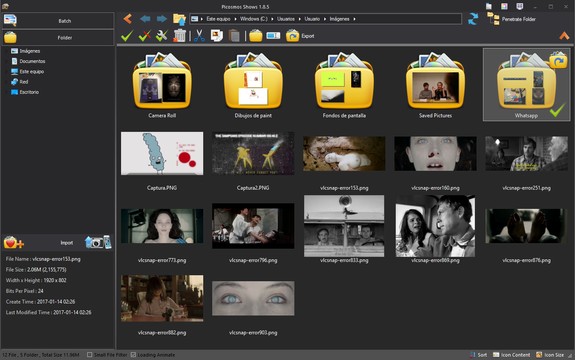
Task: Click the scissors cut icon
Action: (199, 36)
